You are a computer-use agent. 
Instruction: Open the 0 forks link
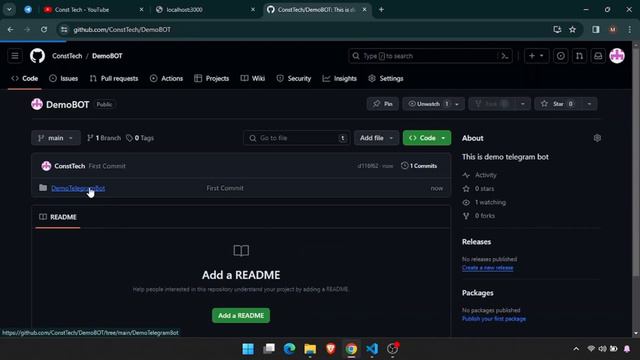click(x=484, y=216)
